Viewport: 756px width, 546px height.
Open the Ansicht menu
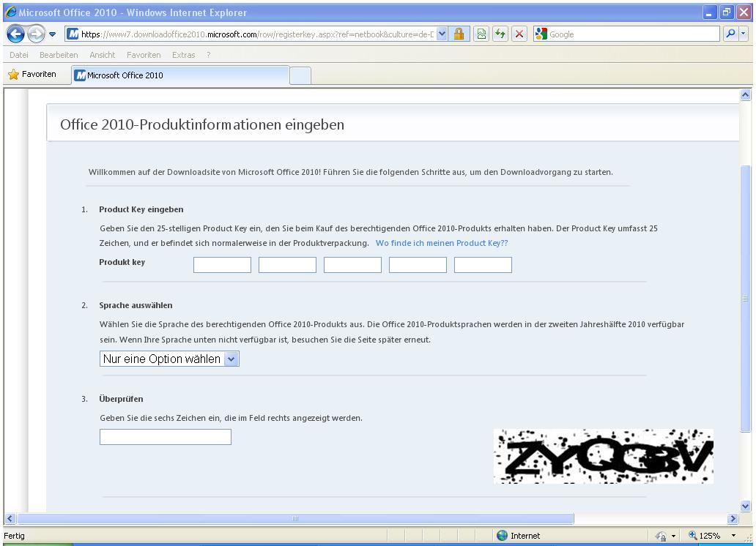103,55
